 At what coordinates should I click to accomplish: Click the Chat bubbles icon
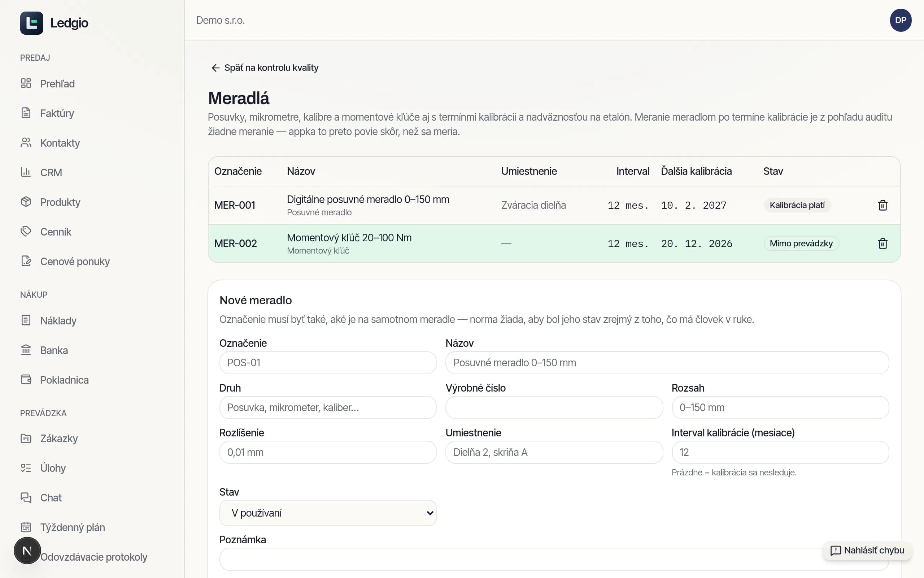[x=26, y=498]
